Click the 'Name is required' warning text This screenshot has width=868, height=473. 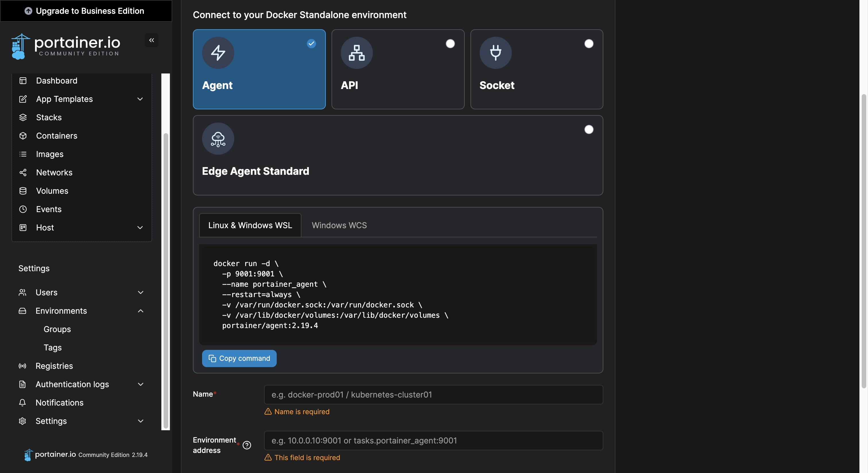tap(302, 412)
